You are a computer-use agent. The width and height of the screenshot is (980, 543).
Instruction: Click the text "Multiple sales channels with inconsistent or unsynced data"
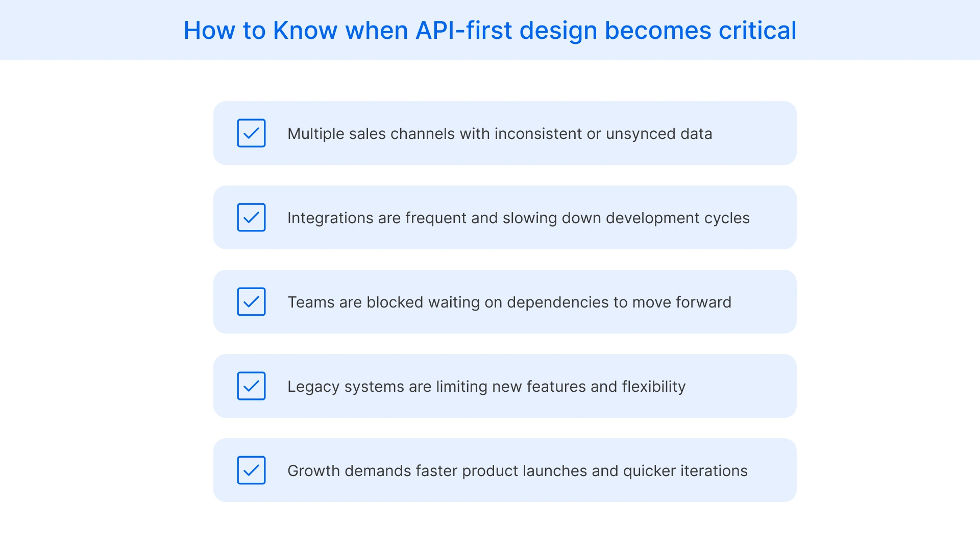click(500, 134)
